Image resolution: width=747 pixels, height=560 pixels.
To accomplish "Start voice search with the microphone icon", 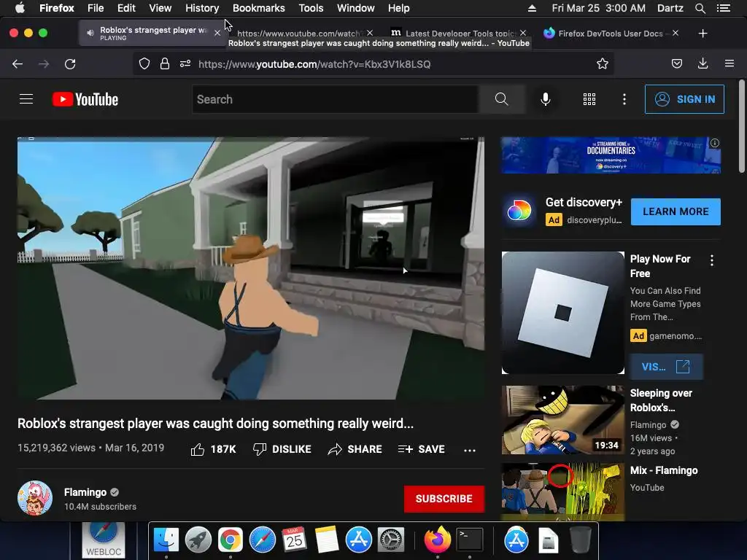I will 546,99.
